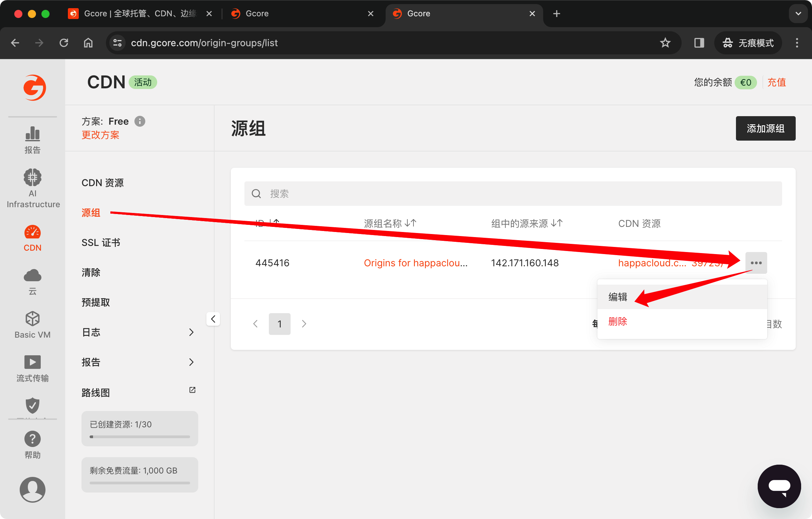Open the browser home page
812x519 pixels.
88,43
